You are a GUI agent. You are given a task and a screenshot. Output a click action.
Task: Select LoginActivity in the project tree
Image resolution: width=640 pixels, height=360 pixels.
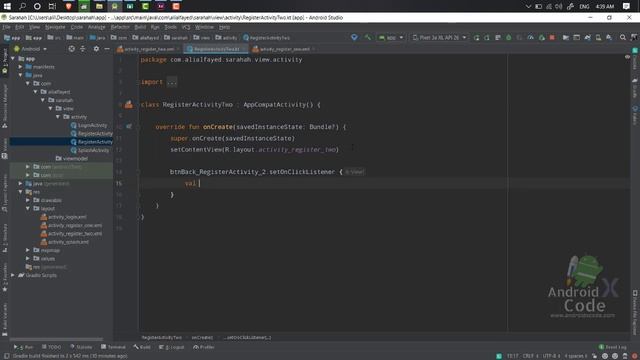click(89, 125)
